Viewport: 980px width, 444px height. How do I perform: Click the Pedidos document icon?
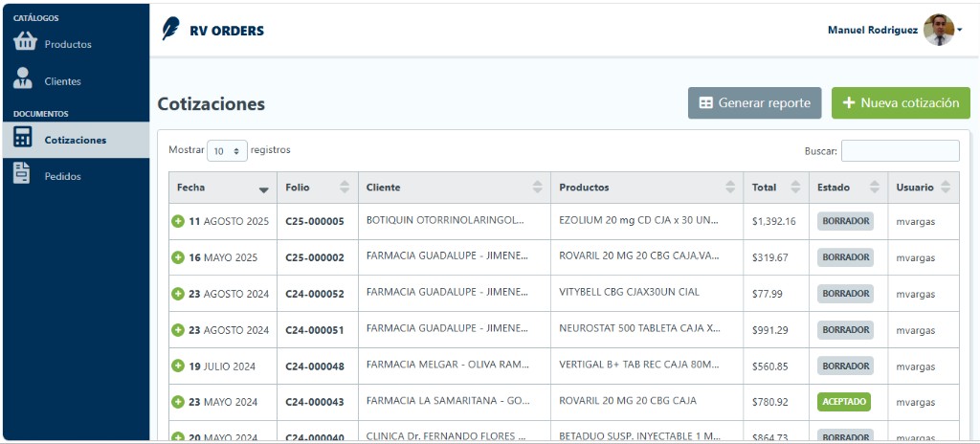point(22,173)
